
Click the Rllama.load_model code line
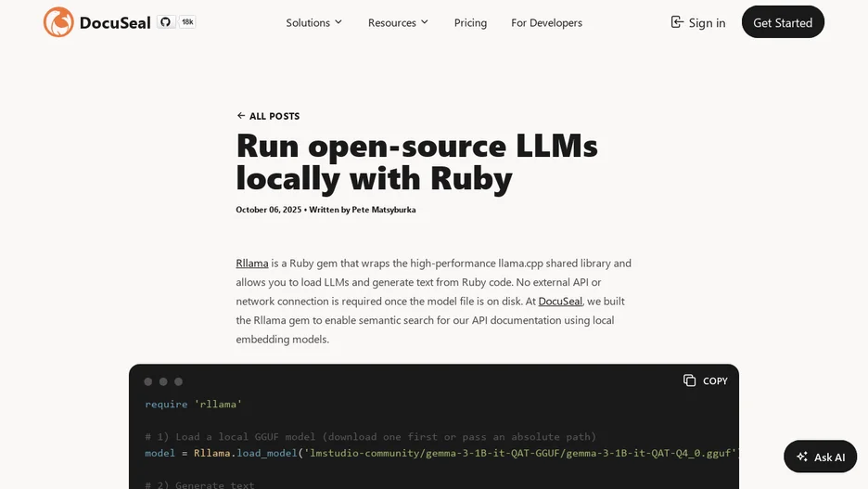pos(440,453)
